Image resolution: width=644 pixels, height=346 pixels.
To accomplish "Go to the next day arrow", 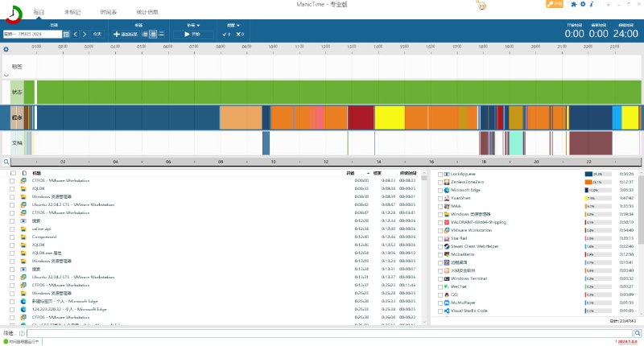I will point(85,34).
